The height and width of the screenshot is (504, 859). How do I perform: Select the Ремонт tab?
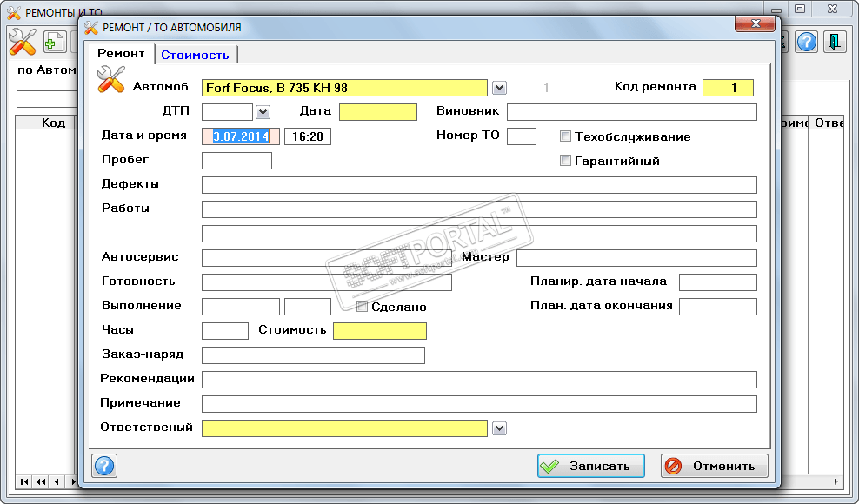[x=121, y=53]
